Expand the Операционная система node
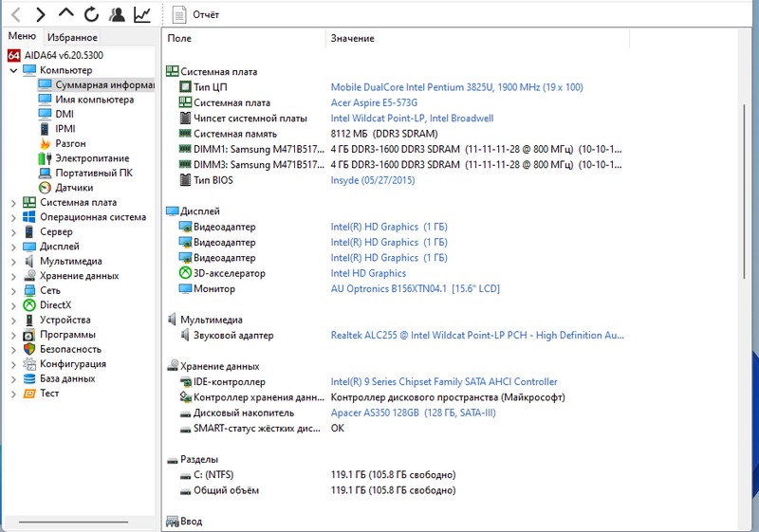This screenshot has height=532, width=759. pos(13,217)
